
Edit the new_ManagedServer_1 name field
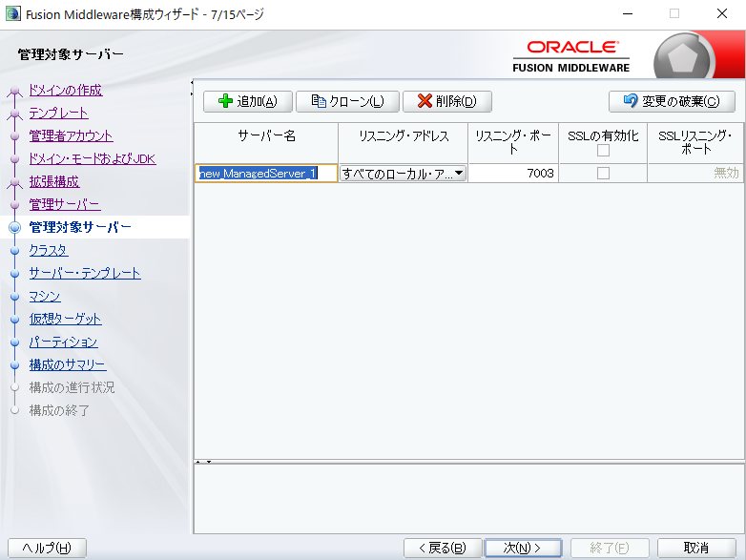(266, 174)
